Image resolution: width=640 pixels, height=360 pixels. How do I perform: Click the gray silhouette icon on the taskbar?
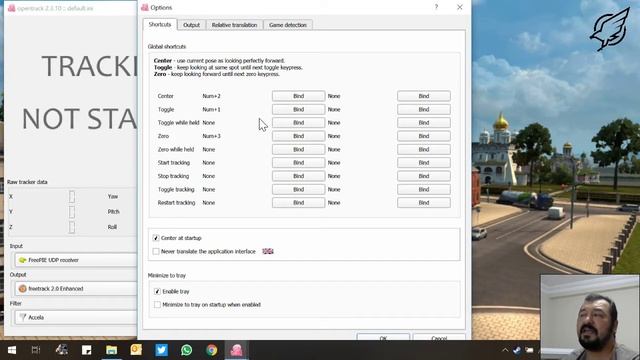(62, 350)
